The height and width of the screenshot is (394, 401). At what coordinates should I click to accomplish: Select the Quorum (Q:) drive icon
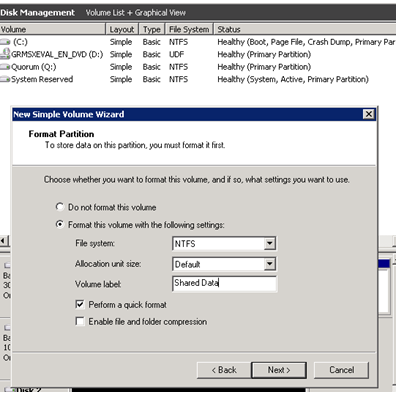pos(5,67)
